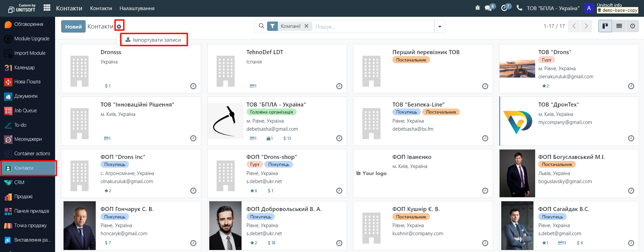Click the gear icon next to Контакти
Viewport: 644px width, 252px height.
(119, 27)
